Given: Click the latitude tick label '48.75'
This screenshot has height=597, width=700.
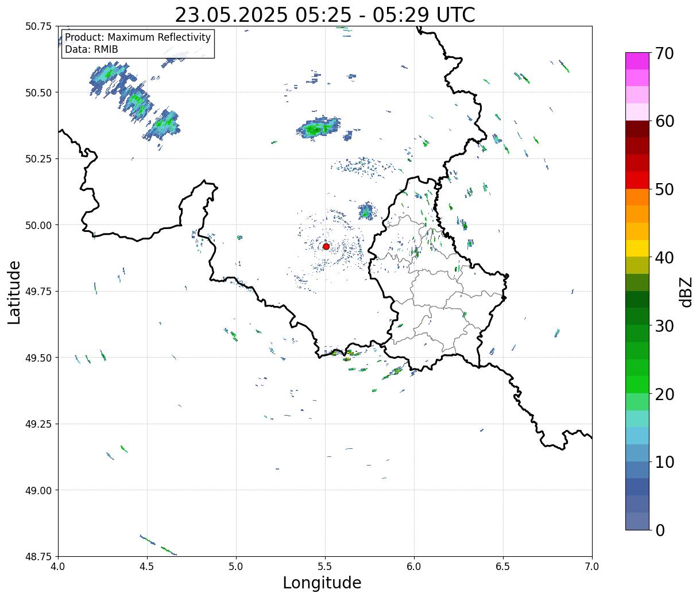Looking at the screenshot, I should click(38, 557).
